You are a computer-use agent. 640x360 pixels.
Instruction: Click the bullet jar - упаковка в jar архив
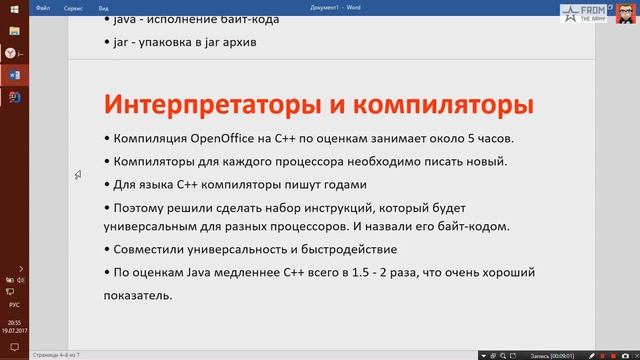click(180, 42)
